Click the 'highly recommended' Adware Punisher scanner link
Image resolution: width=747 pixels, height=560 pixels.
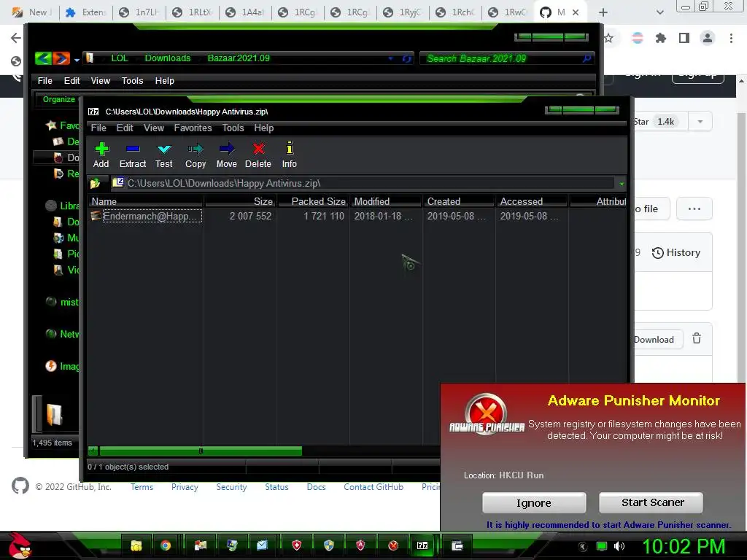point(608,525)
